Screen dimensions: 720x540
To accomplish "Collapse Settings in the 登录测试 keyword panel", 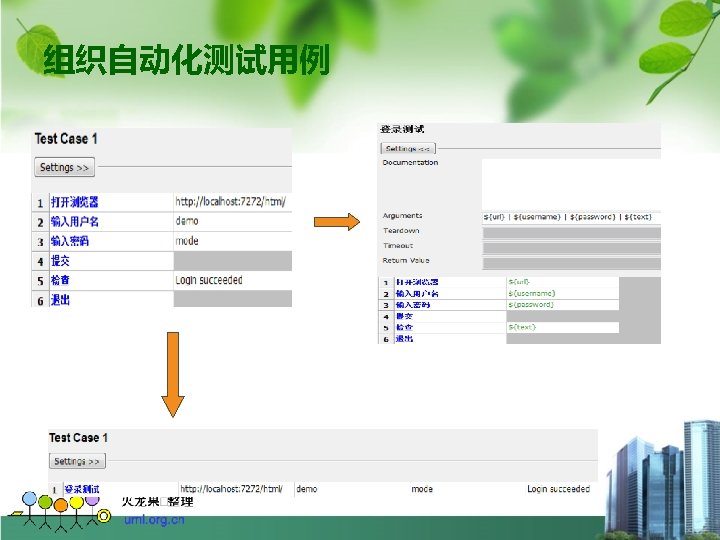I will (x=408, y=149).
